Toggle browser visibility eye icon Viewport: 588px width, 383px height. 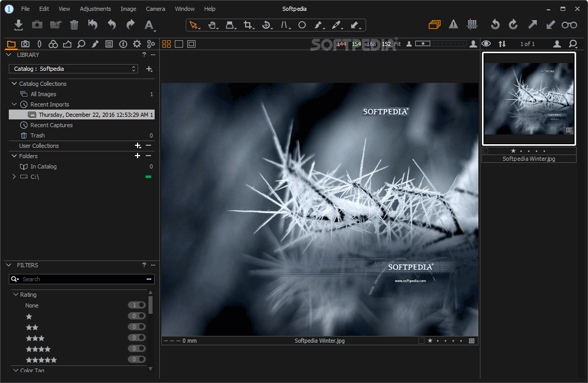click(x=486, y=44)
